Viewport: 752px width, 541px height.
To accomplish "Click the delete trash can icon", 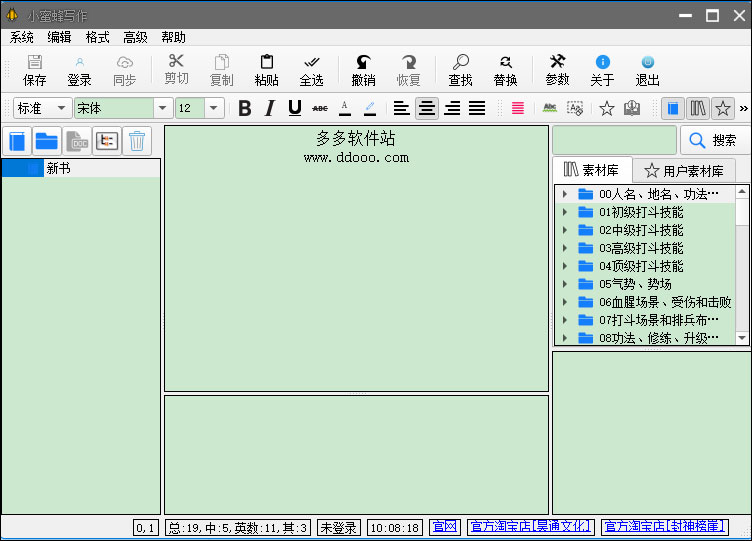I will pyautogui.click(x=137, y=141).
